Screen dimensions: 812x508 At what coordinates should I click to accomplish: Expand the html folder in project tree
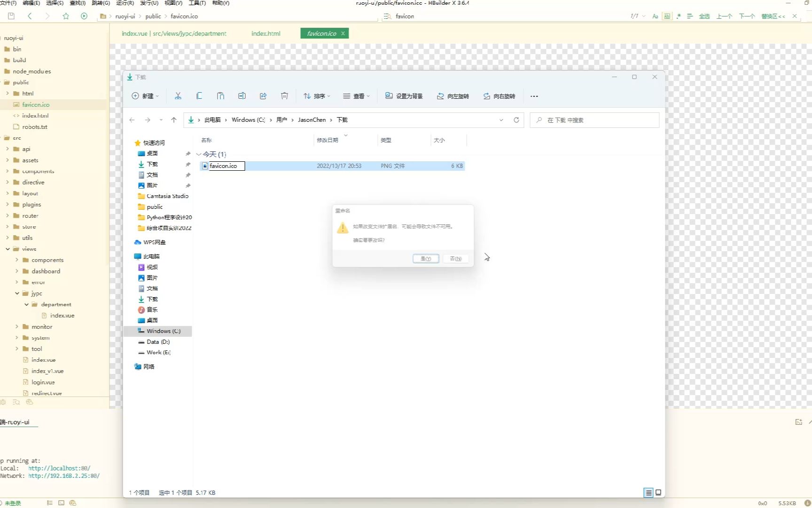(x=8, y=93)
